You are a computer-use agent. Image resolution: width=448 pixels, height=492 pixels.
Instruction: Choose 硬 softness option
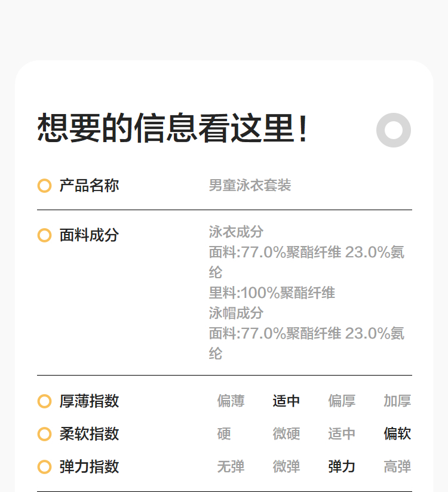[224, 434]
